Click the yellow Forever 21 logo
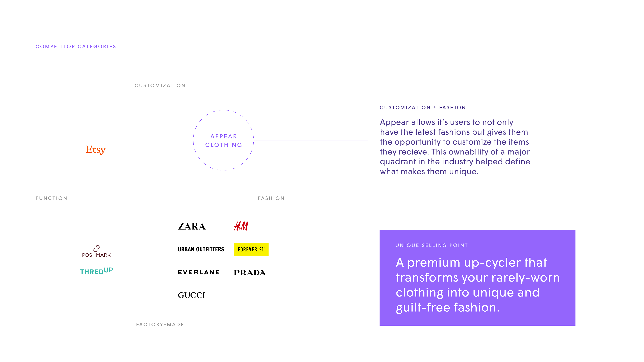Screen dimensions: 644x362 click(x=251, y=249)
